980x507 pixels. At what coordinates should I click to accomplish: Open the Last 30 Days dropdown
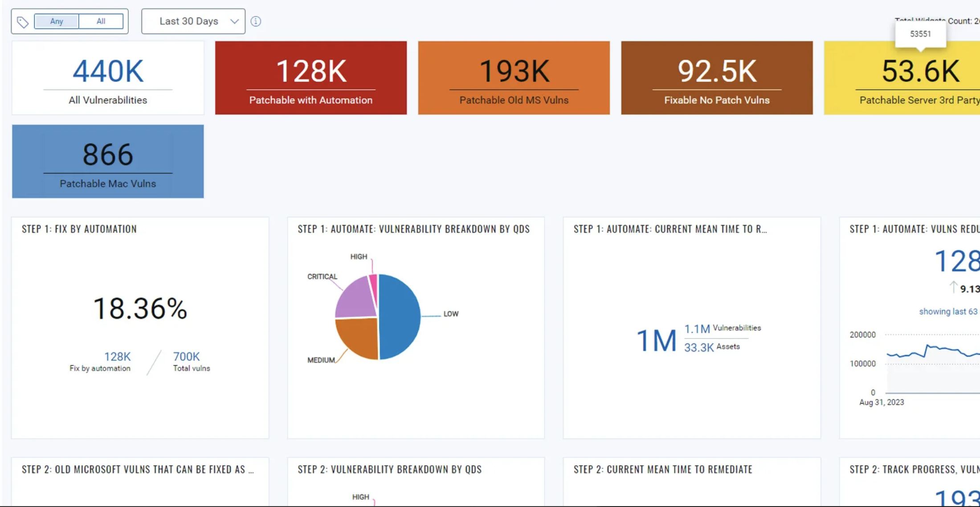193,21
